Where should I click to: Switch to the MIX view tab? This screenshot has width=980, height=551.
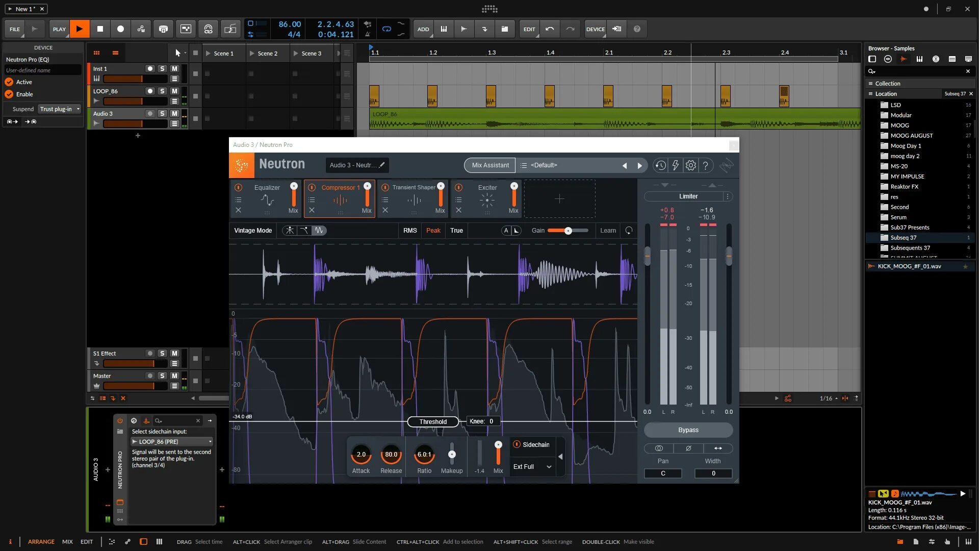pyautogui.click(x=67, y=542)
